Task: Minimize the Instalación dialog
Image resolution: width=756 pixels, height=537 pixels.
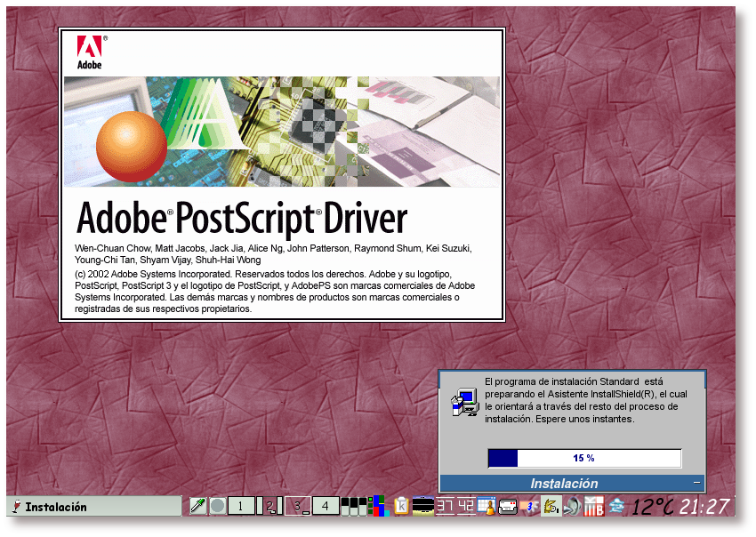Action: pos(696,483)
